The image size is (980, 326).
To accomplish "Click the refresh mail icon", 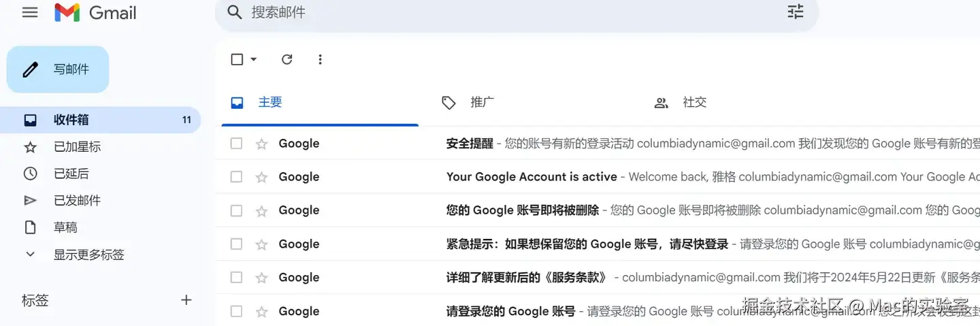I will (287, 59).
